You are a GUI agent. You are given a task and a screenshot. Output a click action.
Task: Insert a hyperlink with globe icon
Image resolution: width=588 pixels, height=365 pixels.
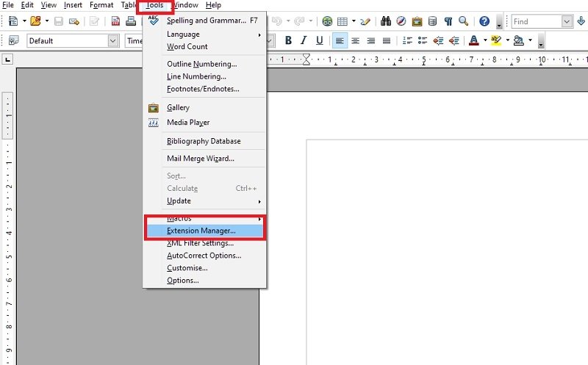tap(327, 21)
